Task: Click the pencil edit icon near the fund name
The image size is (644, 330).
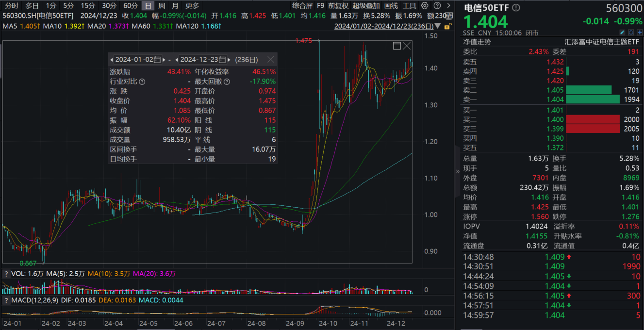Action: pyautogui.click(x=623, y=32)
